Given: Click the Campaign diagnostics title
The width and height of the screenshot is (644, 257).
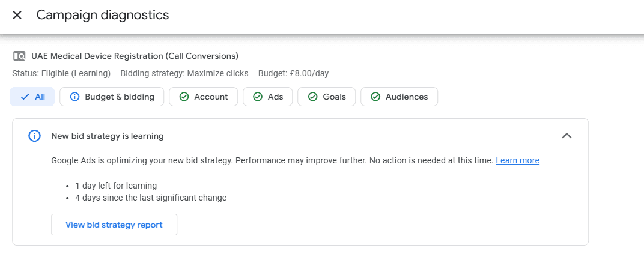Looking at the screenshot, I should (103, 15).
